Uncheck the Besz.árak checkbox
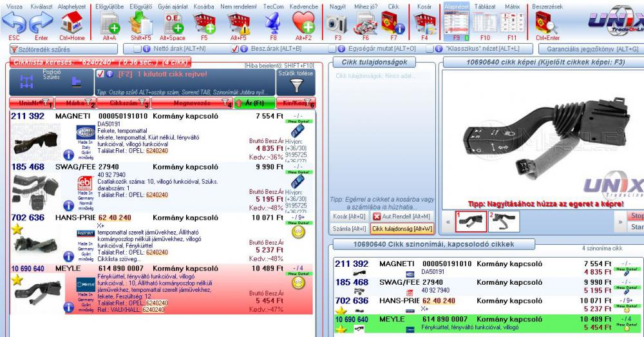The height and width of the screenshot is (337, 644). [x=236, y=49]
